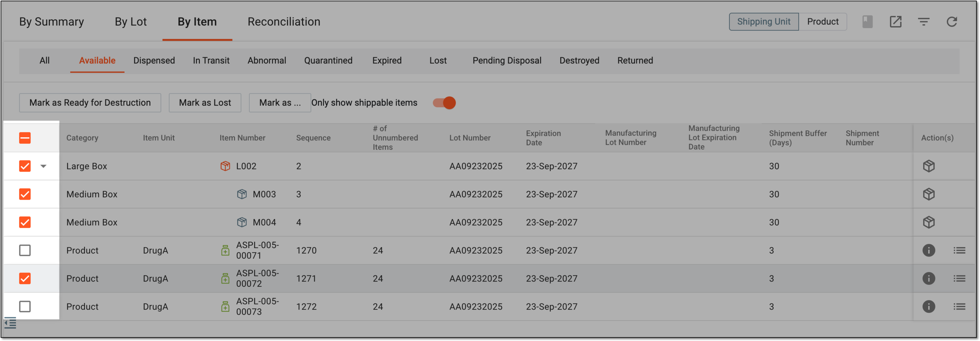Screen dimensions: 980x341
Task: Open the filter list icon
Action: point(924,22)
